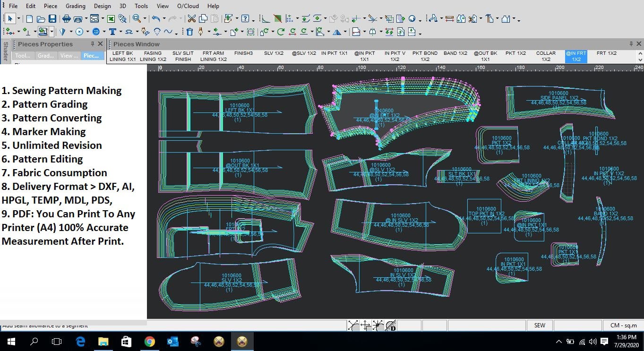Open the Design menu
This screenshot has height=351, width=644.
pyautogui.click(x=102, y=6)
